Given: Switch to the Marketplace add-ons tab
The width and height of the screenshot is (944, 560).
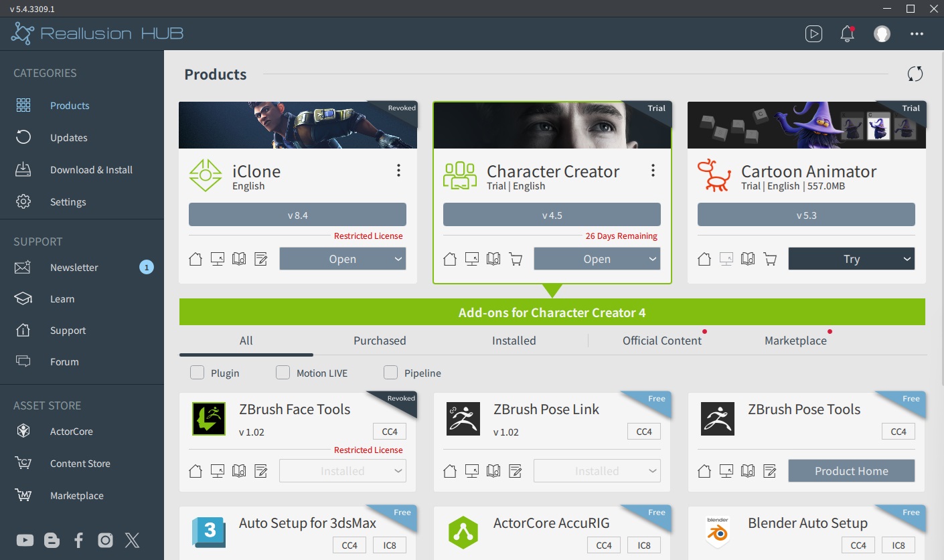Looking at the screenshot, I should click(795, 341).
